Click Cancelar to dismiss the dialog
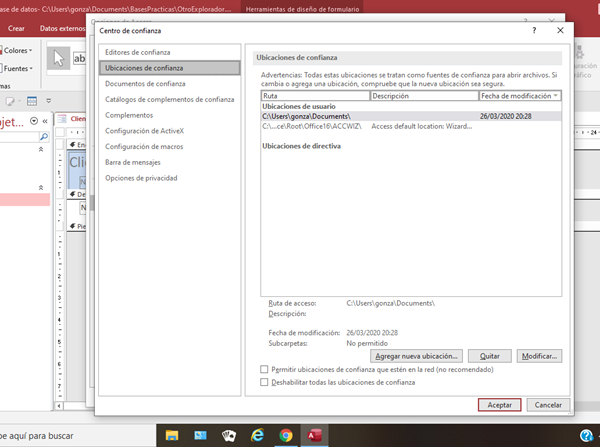Image resolution: width=600 pixels, height=447 pixels. tap(548, 405)
